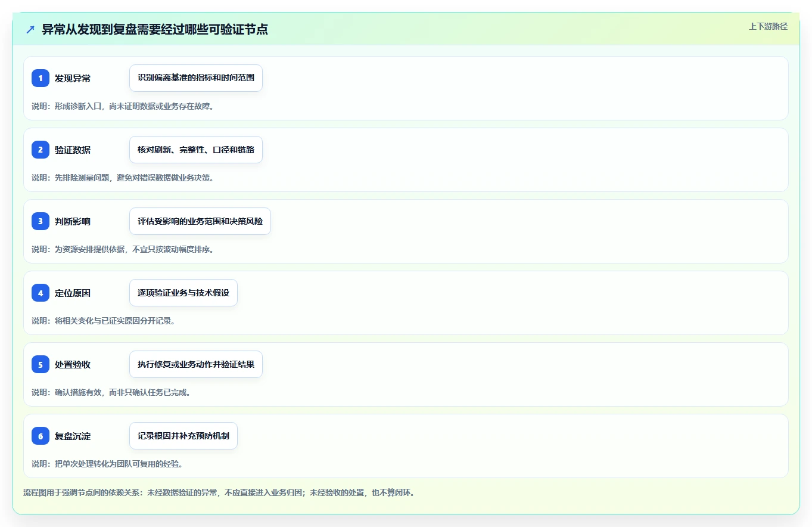Click the note 先排除测量问题，避免对错误数据做业务决策
Screen dimensions: 812x527
pyautogui.click(x=123, y=178)
